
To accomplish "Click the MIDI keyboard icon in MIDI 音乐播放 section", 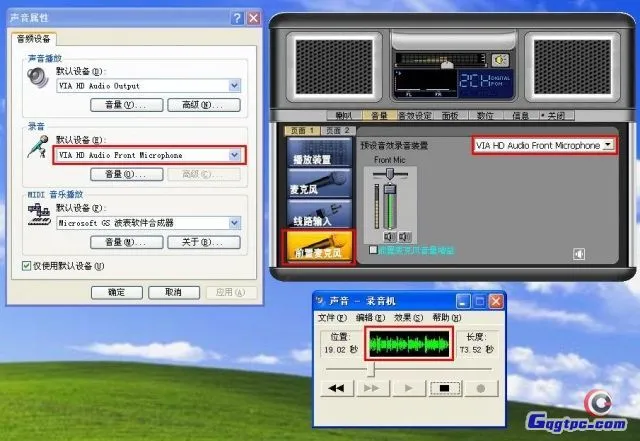I will (39, 215).
